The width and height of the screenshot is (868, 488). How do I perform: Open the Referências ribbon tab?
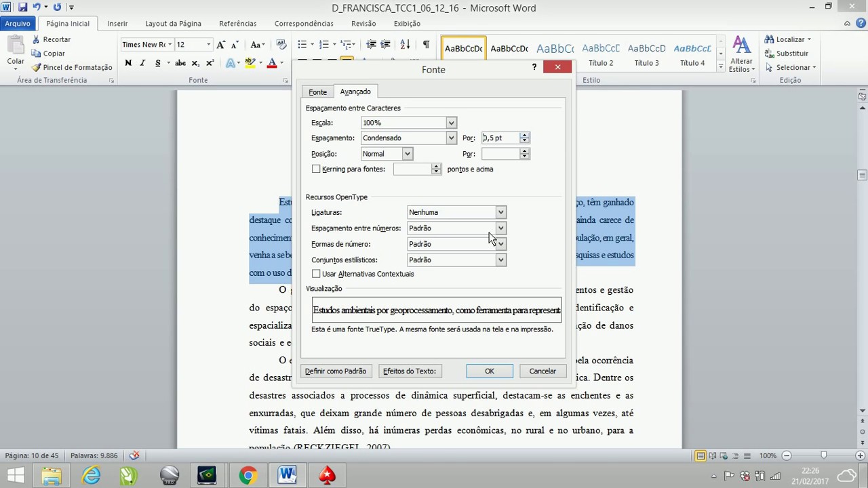(x=238, y=23)
